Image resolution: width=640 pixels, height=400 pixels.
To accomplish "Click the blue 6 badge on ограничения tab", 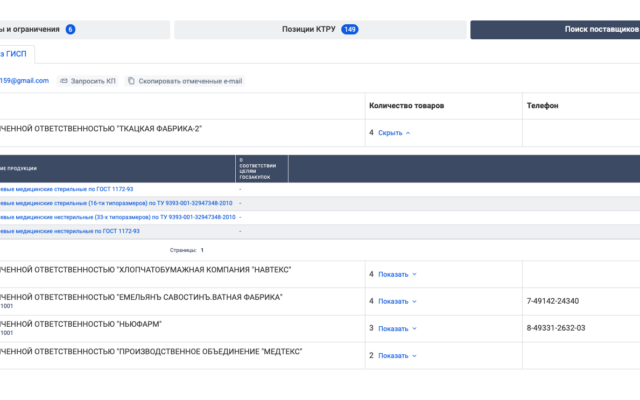I will (x=70, y=29).
